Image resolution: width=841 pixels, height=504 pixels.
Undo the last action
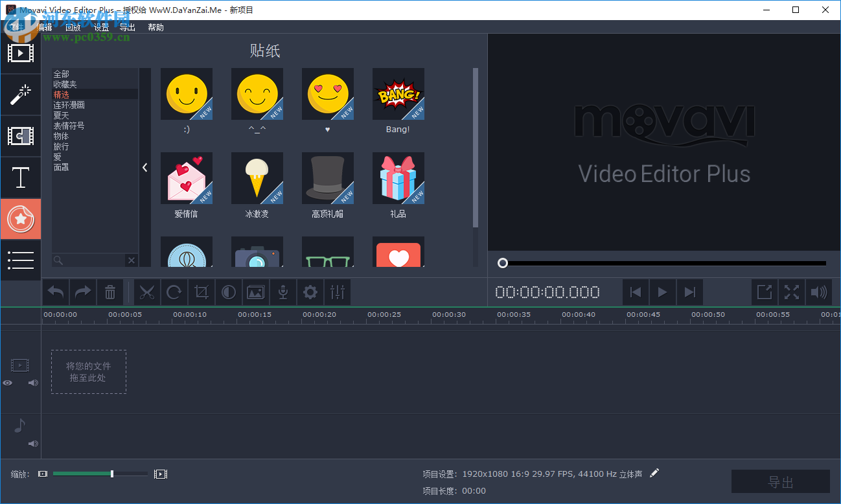pyautogui.click(x=55, y=292)
